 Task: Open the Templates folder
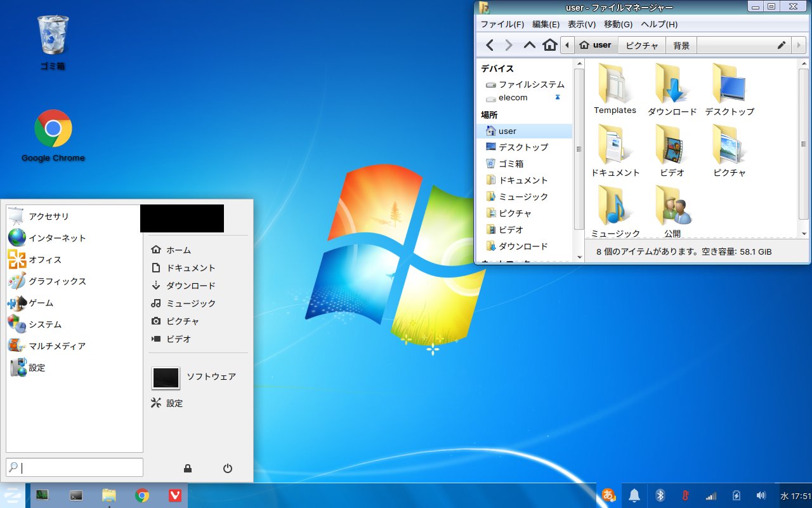point(615,89)
